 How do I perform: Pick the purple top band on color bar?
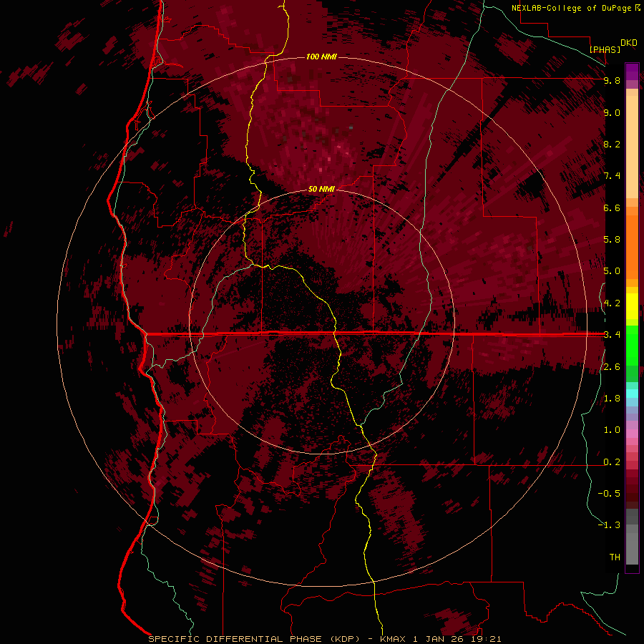click(x=632, y=72)
